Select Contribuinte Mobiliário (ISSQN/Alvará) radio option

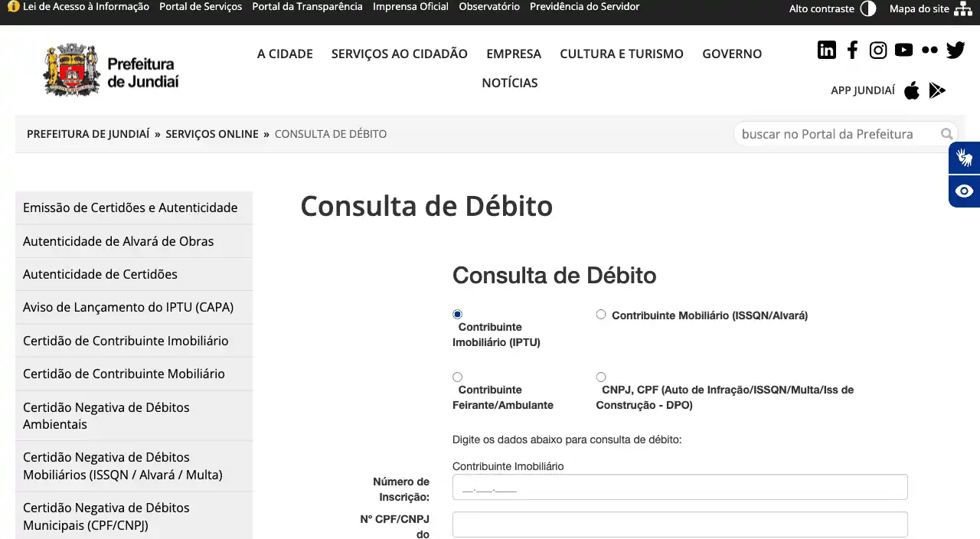(x=601, y=315)
